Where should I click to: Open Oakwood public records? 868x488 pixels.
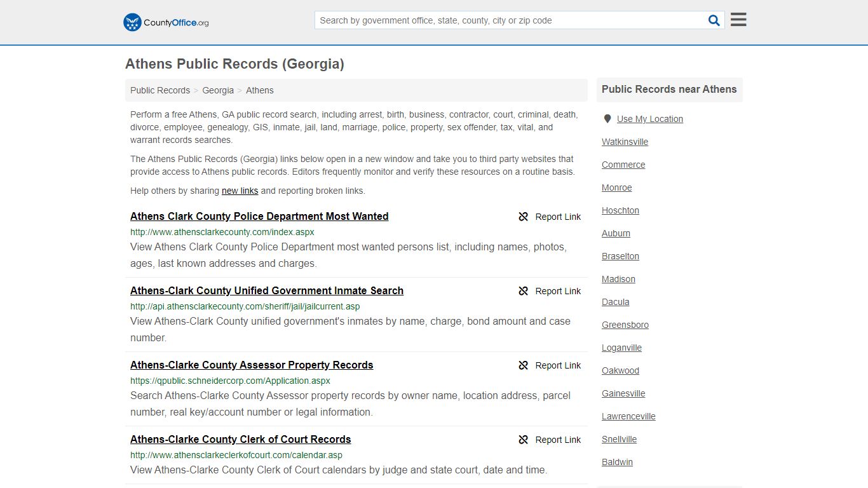click(x=620, y=370)
